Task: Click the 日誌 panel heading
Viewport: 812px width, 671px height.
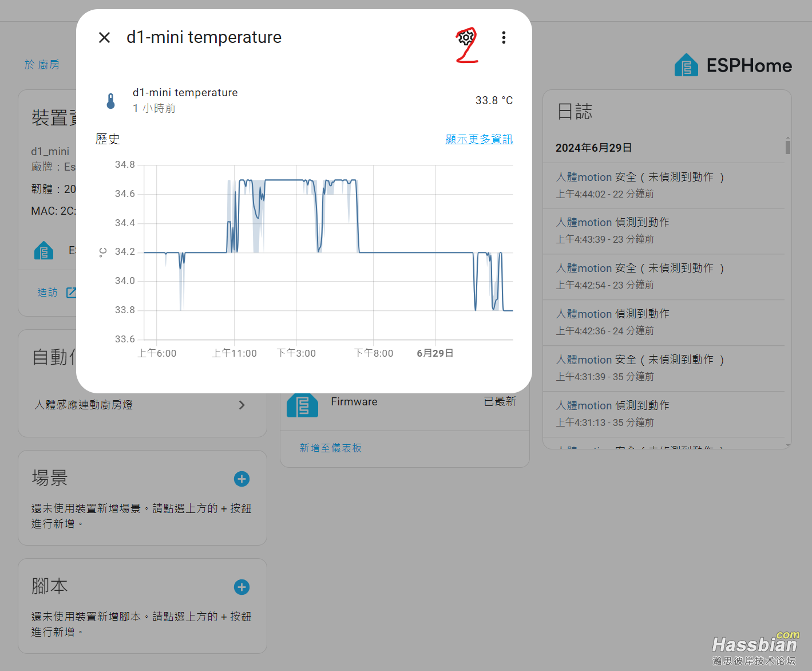Action: pos(575,111)
